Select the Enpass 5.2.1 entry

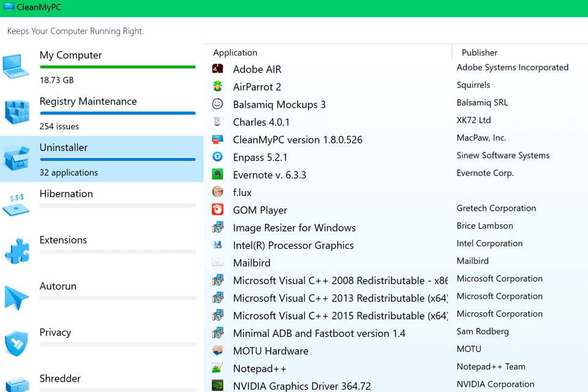pyautogui.click(x=260, y=157)
